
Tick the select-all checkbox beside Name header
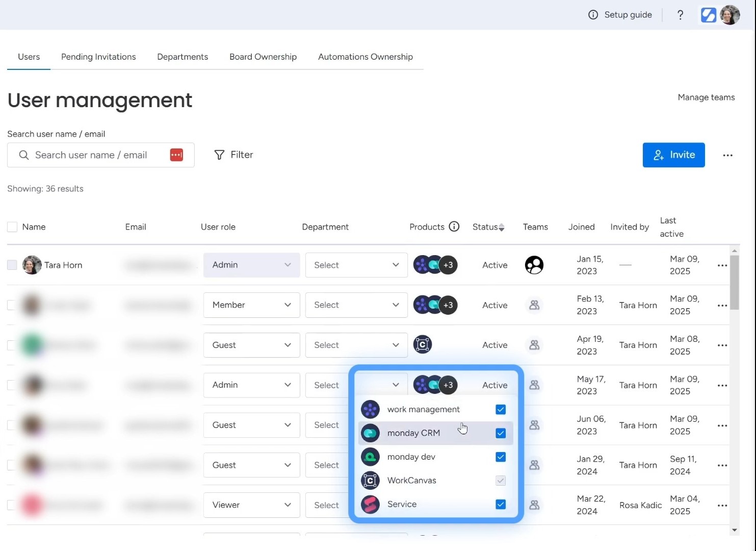tap(12, 227)
